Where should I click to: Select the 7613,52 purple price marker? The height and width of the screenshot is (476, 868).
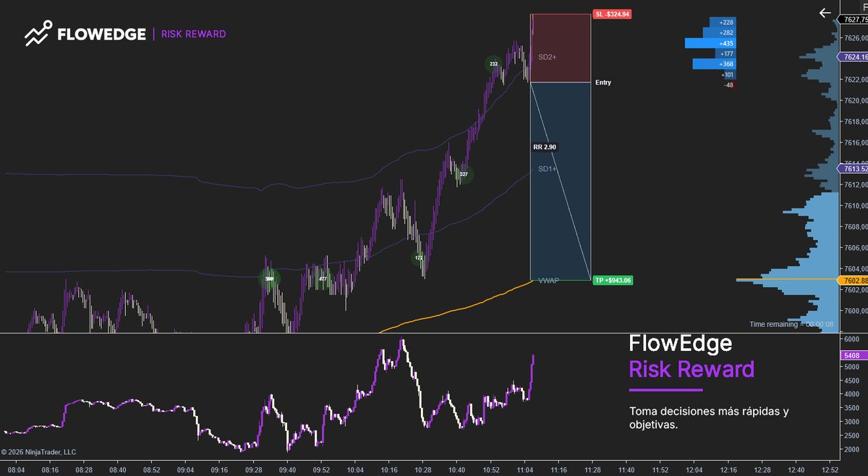point(852,169)
